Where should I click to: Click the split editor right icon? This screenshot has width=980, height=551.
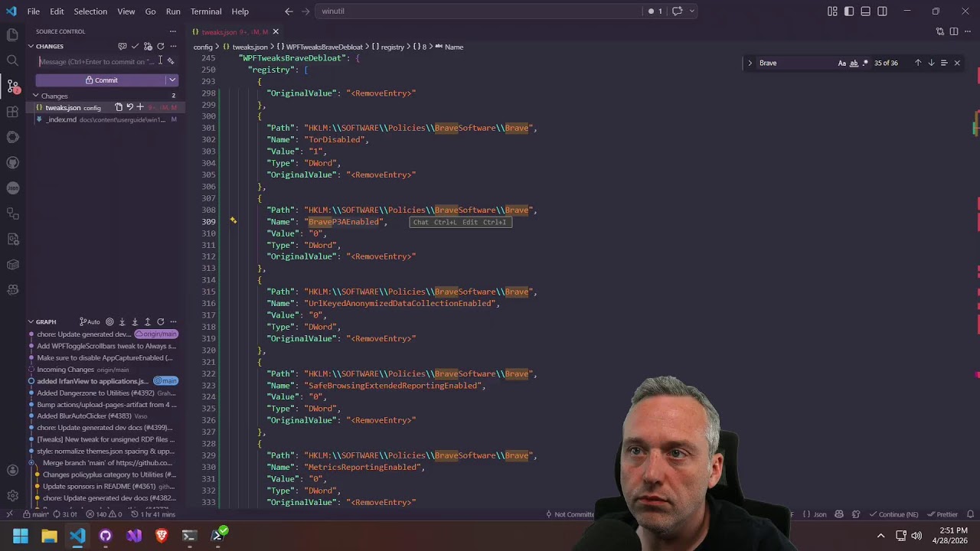[x=954, y=31]
